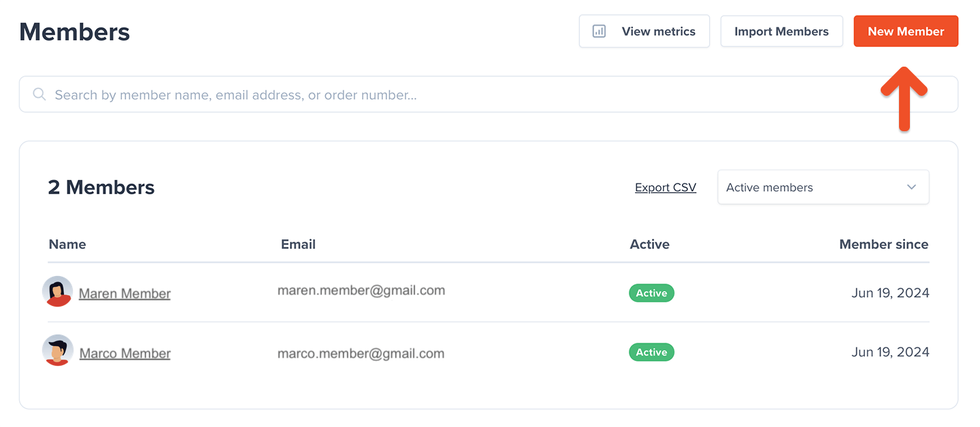Click the Name column header
This screenshot has height=427, width=980.
click(67, 244)
